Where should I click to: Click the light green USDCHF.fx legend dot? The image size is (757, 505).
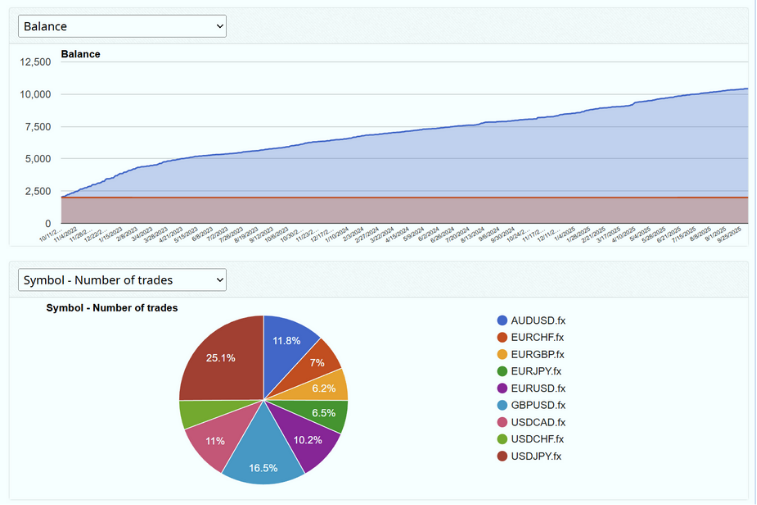point(502,439)
